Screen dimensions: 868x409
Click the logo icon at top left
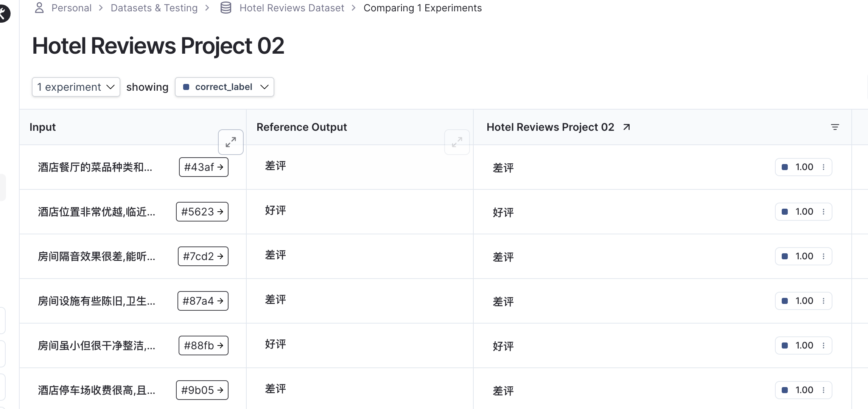pyautogui.click(x=5, y=14)
